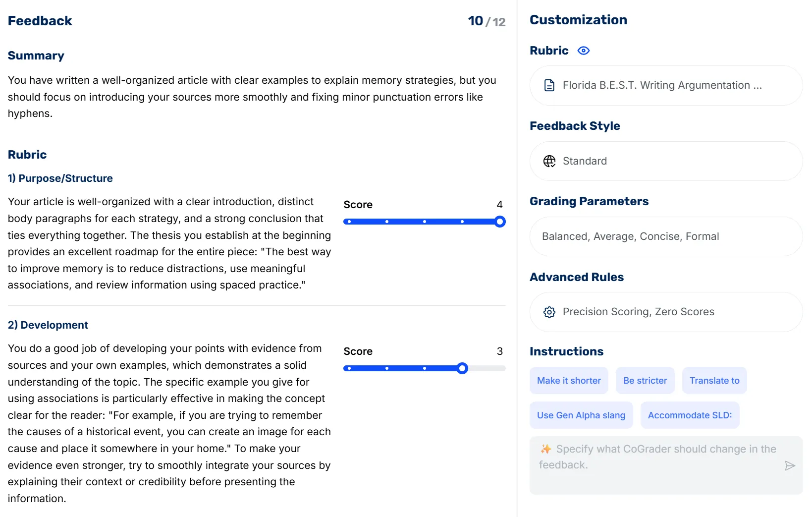Select the globe icon in Feedback Style
This screenshot has height=517, width=812.
pyautogui.click(x=549, y=161)
